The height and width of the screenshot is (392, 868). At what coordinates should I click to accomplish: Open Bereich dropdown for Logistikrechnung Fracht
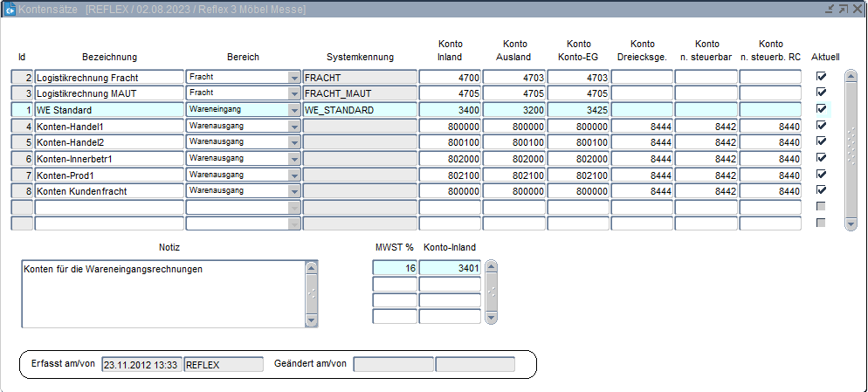[294, 78]
